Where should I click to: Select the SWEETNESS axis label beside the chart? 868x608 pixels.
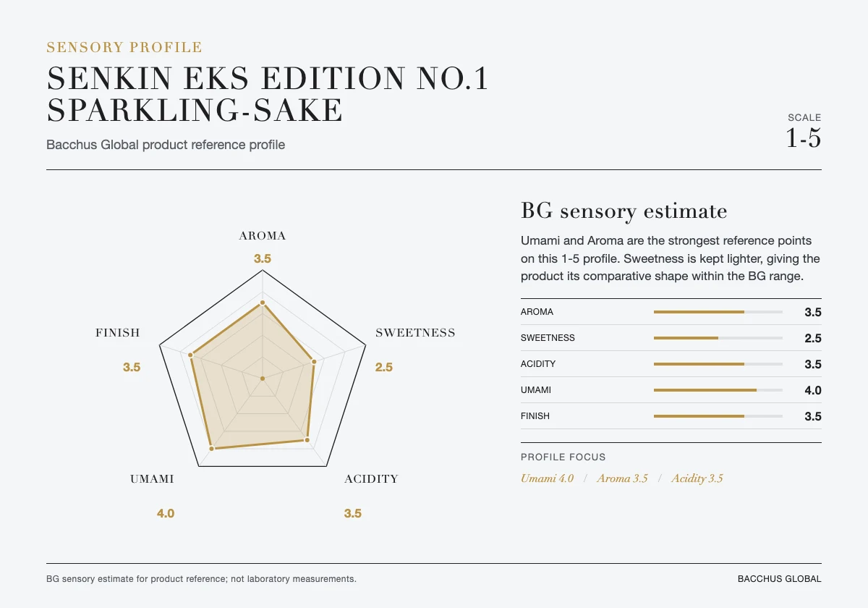(x=415, y=333)
